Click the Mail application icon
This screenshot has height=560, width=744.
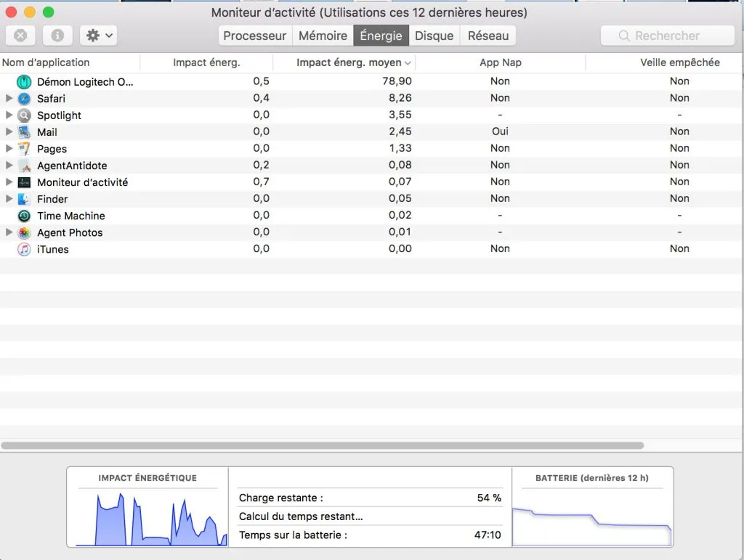[24, 131]
